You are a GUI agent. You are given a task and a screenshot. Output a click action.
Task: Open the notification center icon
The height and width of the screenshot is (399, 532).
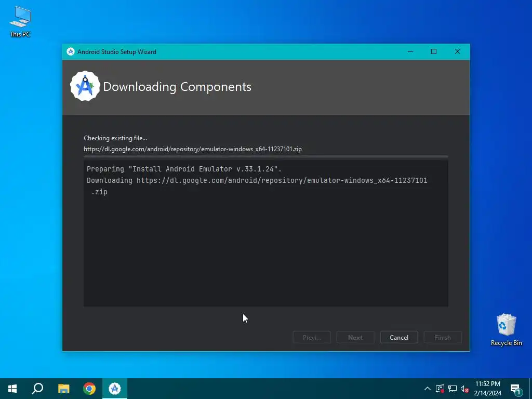pyautogui.click(x=516, y=389)
